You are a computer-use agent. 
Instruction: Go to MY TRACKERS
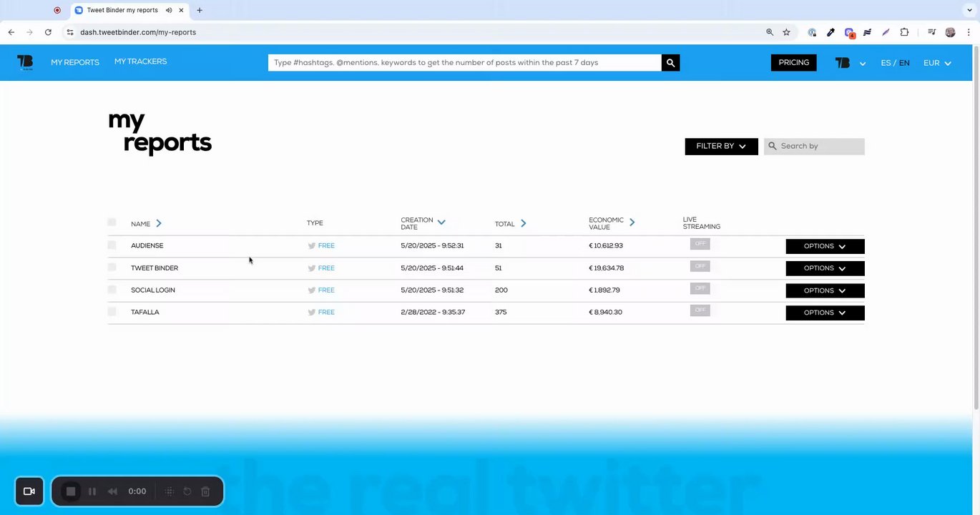point(140,62)
